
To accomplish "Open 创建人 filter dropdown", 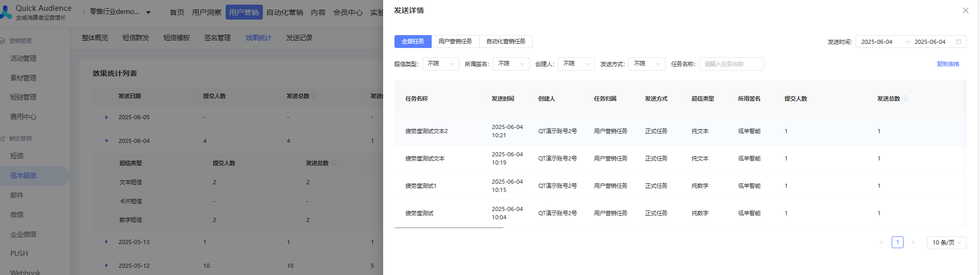I will [576, 64].
